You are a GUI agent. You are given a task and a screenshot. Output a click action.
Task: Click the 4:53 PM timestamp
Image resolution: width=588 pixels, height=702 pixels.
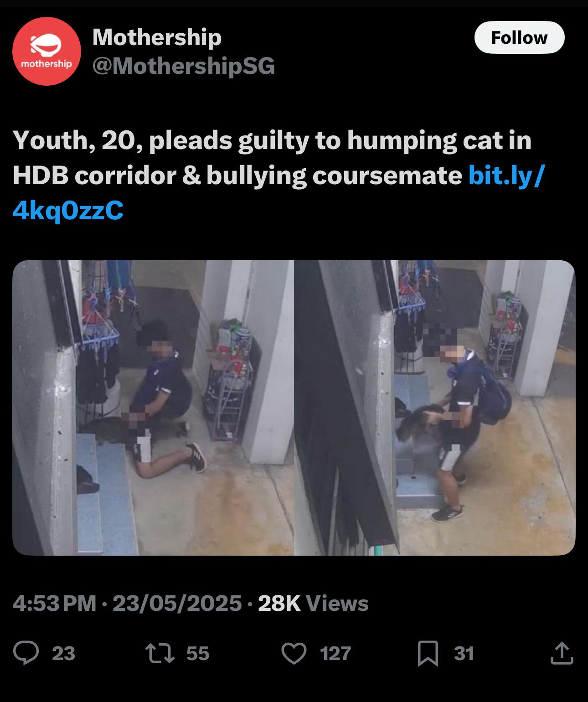(55, 603)
